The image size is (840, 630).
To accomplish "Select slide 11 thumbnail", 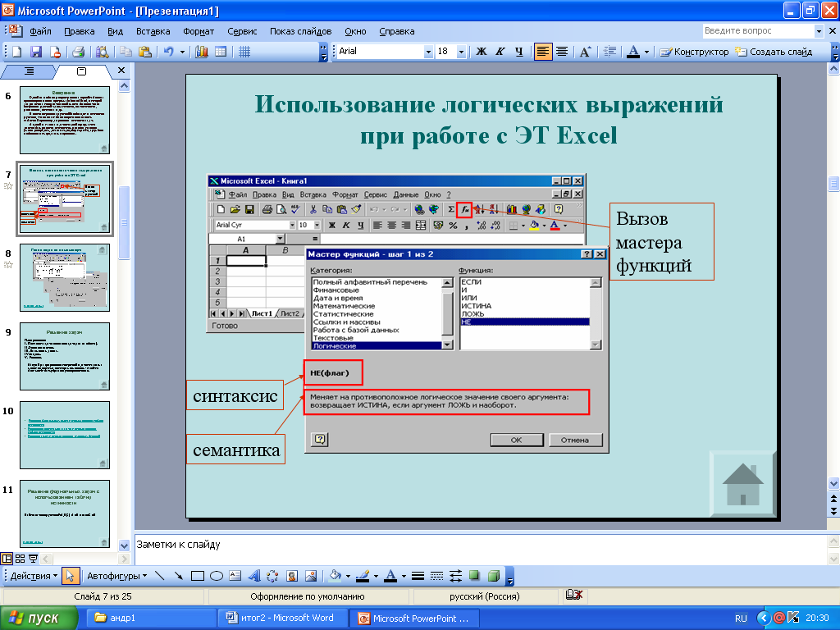I will coord(65,514).
